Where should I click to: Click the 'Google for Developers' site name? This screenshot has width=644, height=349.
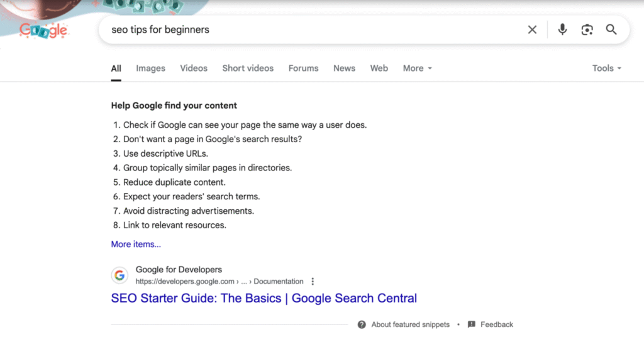tap(179, 270)
